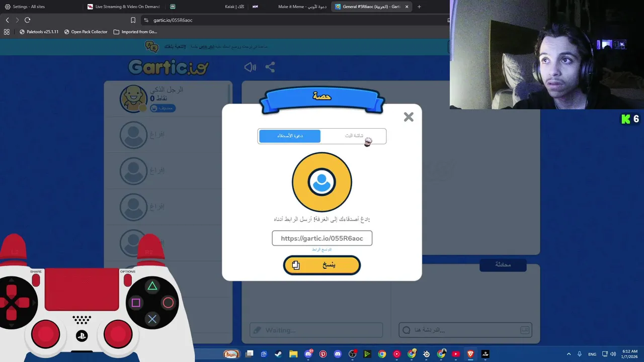The height and width of the screenshot is (362, 644).
Task: Show hidden system tray icons
Action: 569,354
